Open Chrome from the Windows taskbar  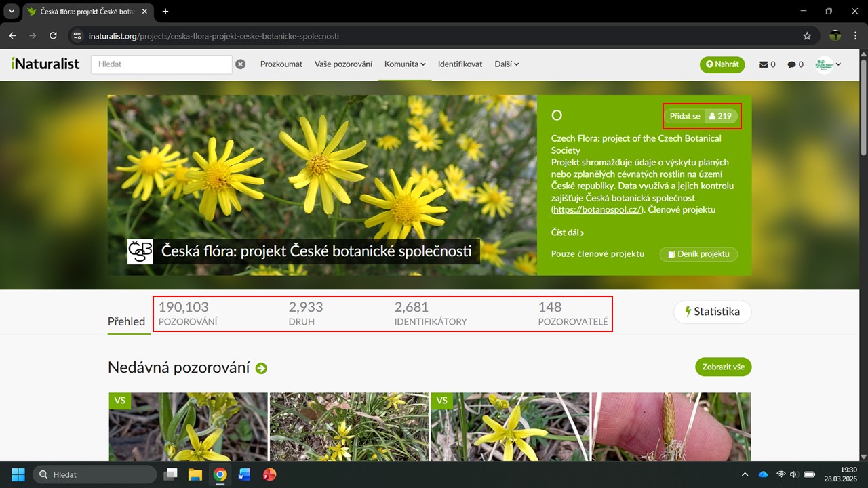tap(220, 474)
